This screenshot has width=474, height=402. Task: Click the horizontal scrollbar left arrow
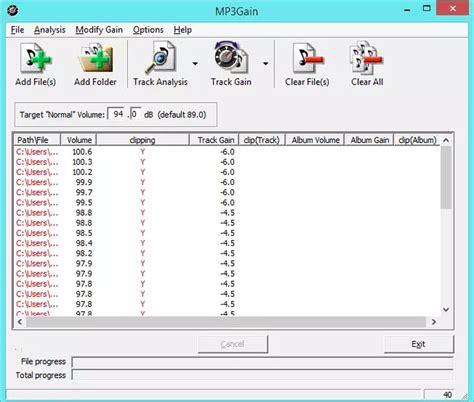(x=20, y=322)
